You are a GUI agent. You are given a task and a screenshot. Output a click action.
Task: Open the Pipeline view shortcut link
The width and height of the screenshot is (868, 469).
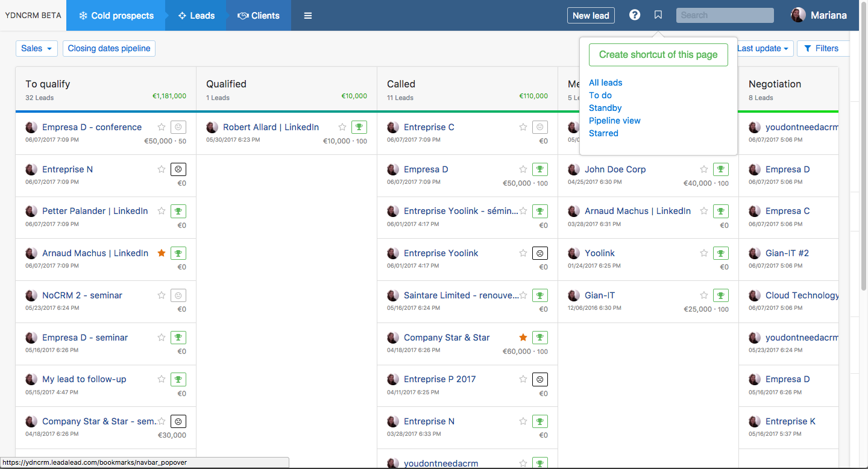(x=614, y=121)
